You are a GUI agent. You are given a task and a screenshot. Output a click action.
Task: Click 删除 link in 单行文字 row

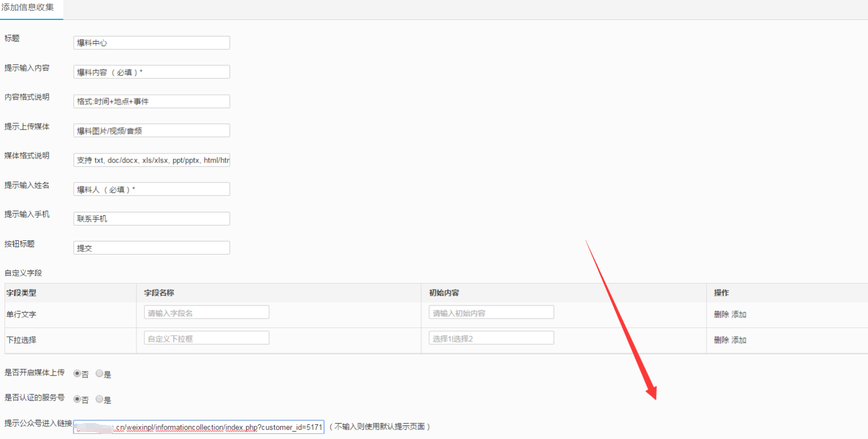coord(721,315)
